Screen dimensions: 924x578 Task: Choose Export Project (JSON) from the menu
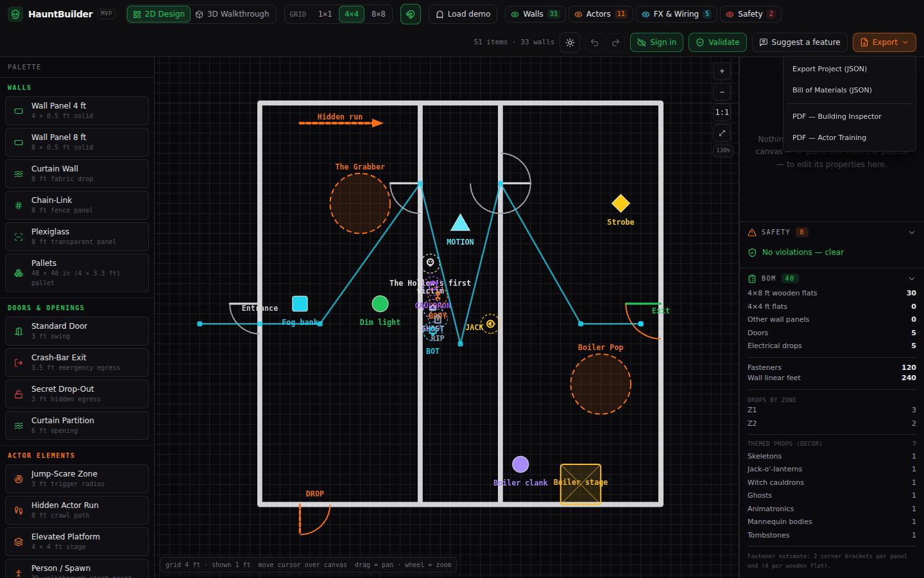tap(850, 69)
